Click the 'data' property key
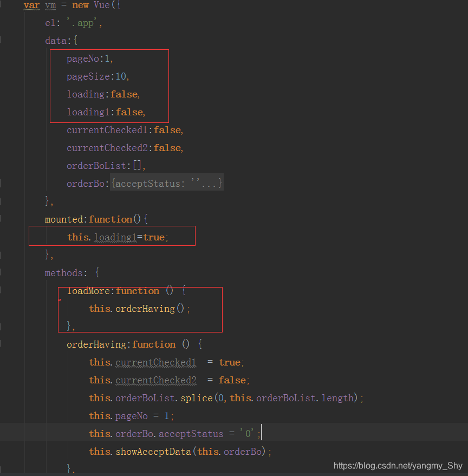Viewport: 468px width, 476px height. (56, 41)
